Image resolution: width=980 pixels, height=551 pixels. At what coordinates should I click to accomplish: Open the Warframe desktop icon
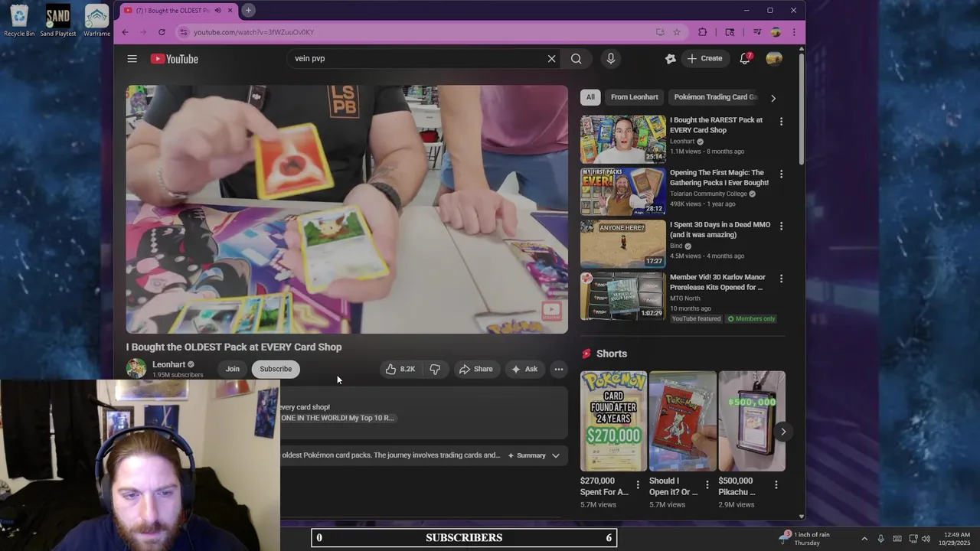pos(96,21)
